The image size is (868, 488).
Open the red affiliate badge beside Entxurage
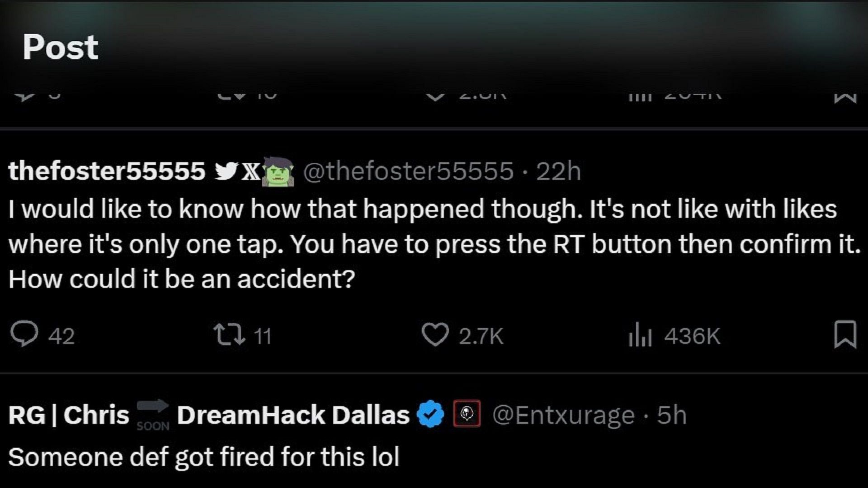click(x=467, y=413)
